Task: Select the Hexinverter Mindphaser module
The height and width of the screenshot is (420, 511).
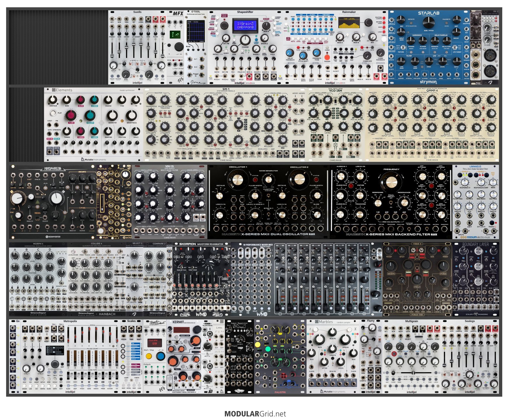Action: (53, 202)
